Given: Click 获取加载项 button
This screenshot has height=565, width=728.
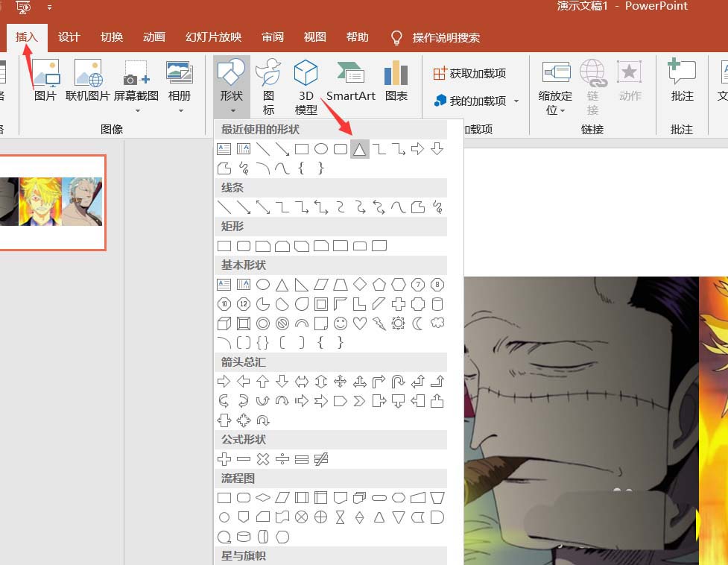Looking at the screenshot, I should [469, 73].
